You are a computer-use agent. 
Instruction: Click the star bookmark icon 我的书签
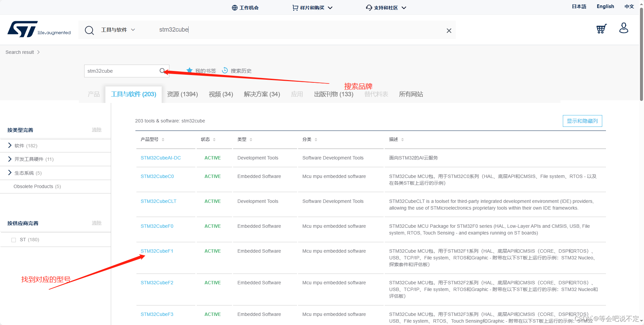[x=190, y=70]
